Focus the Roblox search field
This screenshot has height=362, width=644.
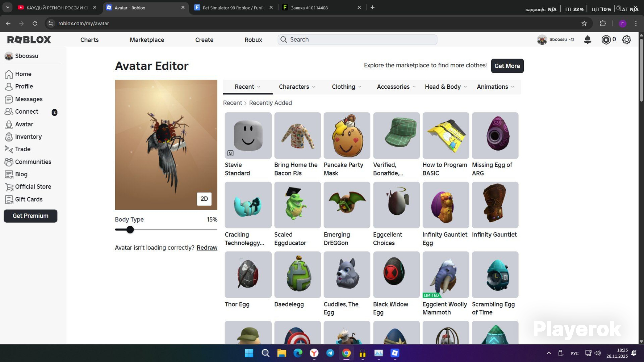(357, 39)
